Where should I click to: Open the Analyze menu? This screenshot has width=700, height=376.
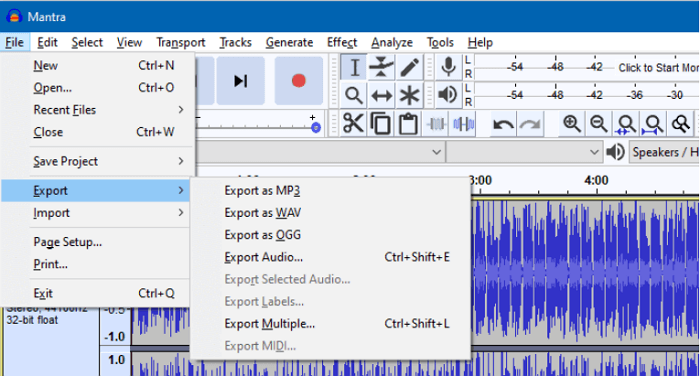click(392, 42)
